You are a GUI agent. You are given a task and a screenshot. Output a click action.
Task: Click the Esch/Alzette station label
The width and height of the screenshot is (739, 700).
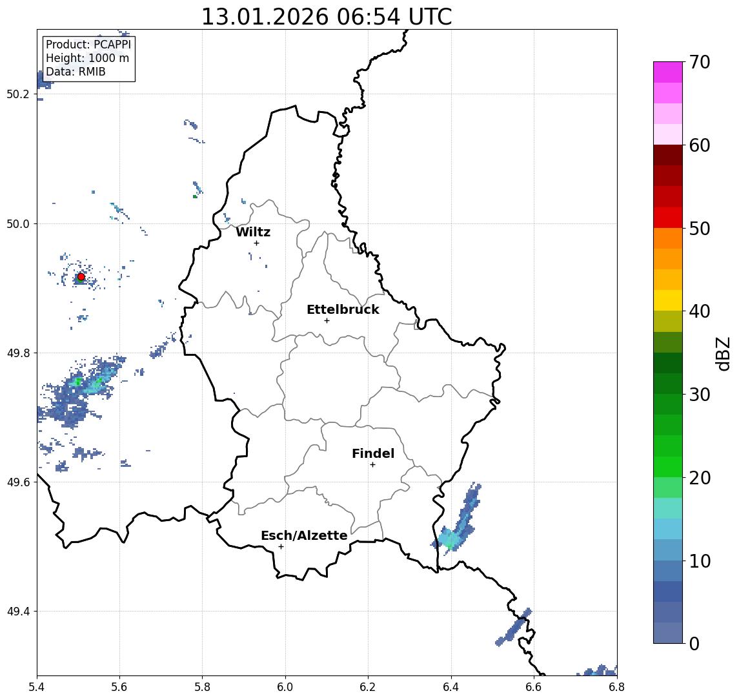coord(304,535)
